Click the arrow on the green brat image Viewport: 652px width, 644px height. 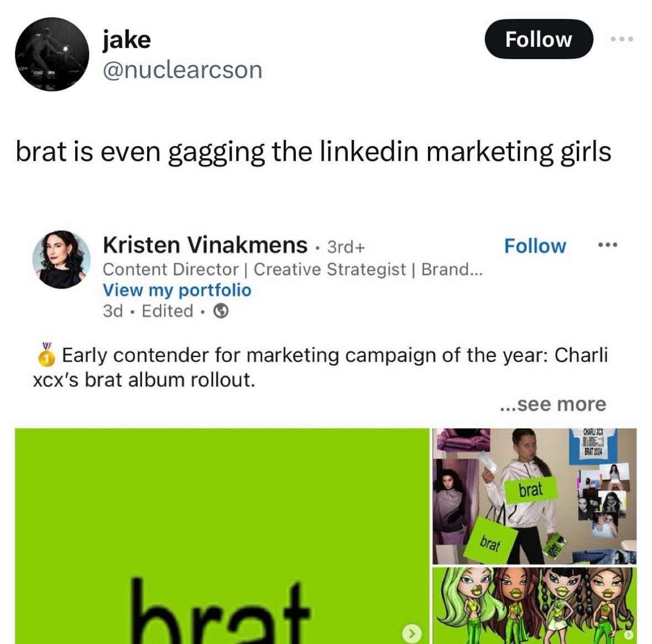(x=411, y=633)
